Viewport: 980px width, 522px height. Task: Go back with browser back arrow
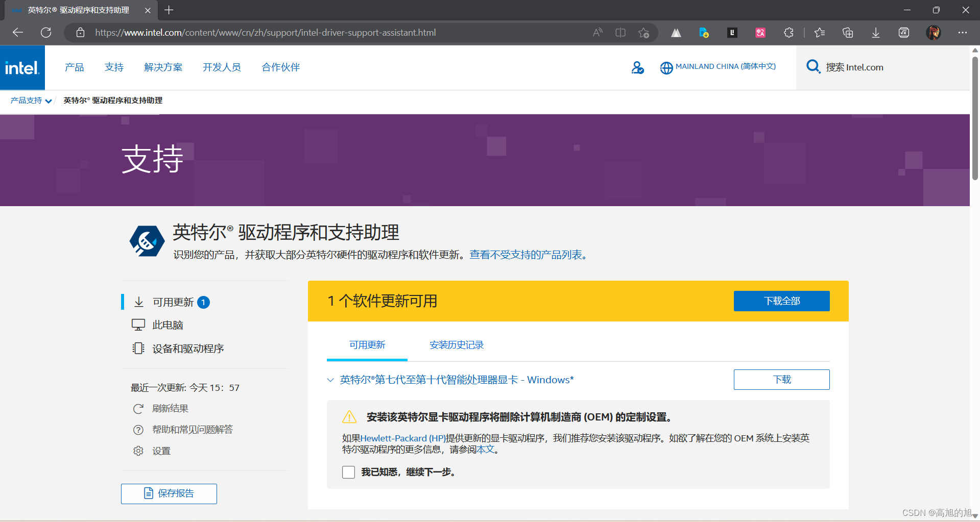pyautogui.click(x=18, y=33)
